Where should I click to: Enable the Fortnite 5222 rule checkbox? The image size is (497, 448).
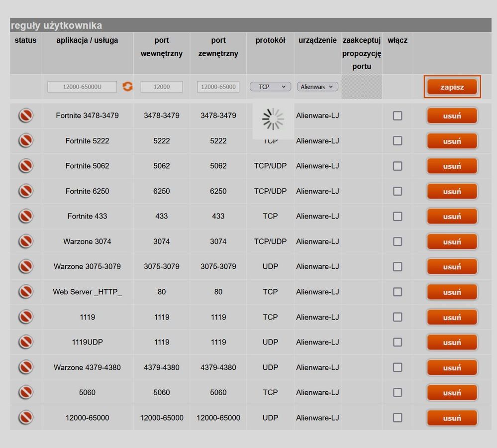pyautogui.click(x=398, y=141)
